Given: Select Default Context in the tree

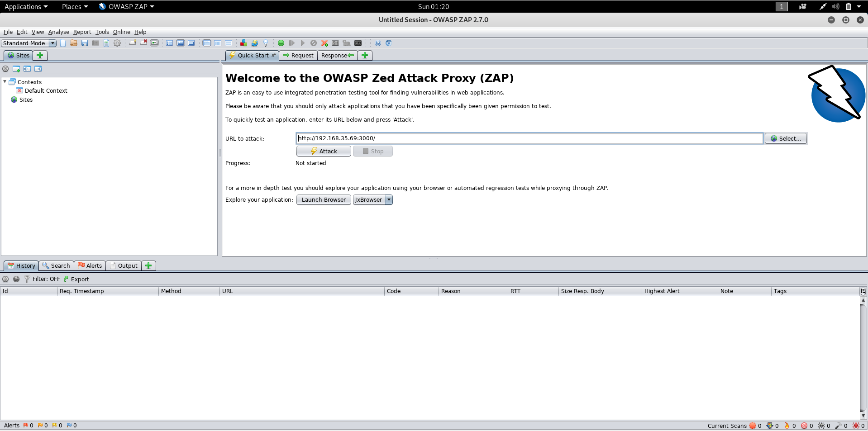Looking at the screenshot, I should coord(46,90).
